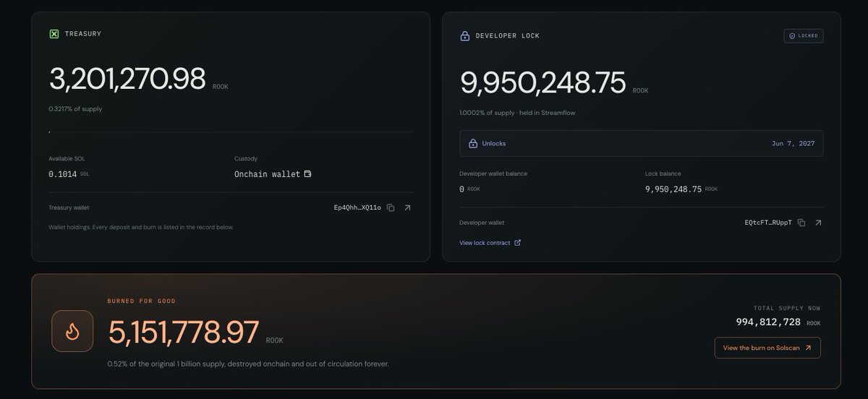Viewport: 868px width, 399px height.
Task: Click the total supply value 994,812,728
Action: (768, 322)
